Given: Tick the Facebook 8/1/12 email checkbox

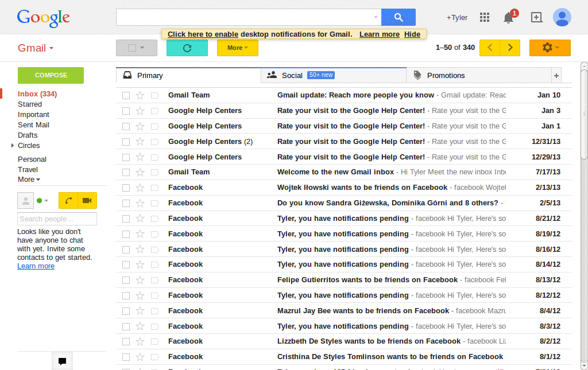Looking at the screenshot, I should [126, 357].
